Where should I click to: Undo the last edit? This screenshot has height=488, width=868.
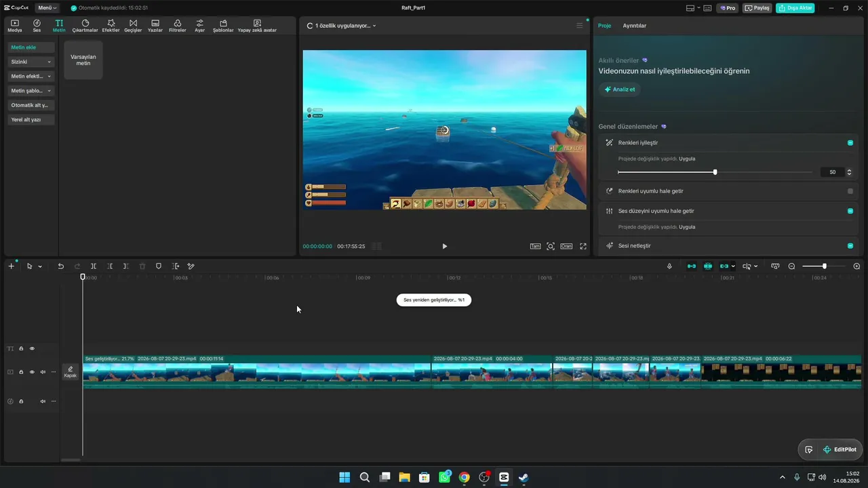coord(60,266)
